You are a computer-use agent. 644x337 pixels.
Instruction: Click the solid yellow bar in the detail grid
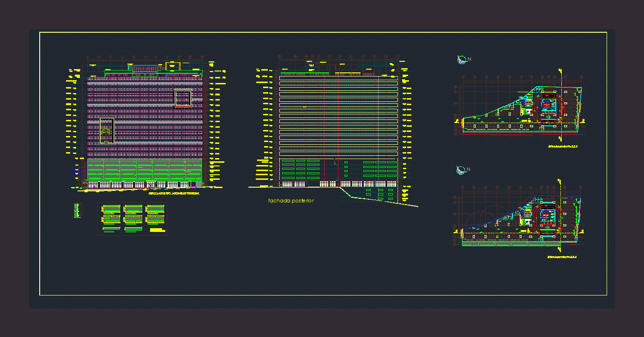click(157, 230)
